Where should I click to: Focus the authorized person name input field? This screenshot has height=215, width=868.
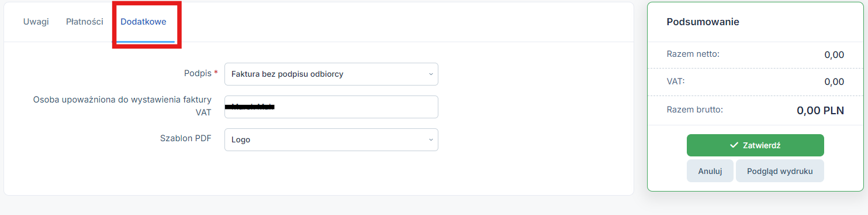(x=331, y=107)
